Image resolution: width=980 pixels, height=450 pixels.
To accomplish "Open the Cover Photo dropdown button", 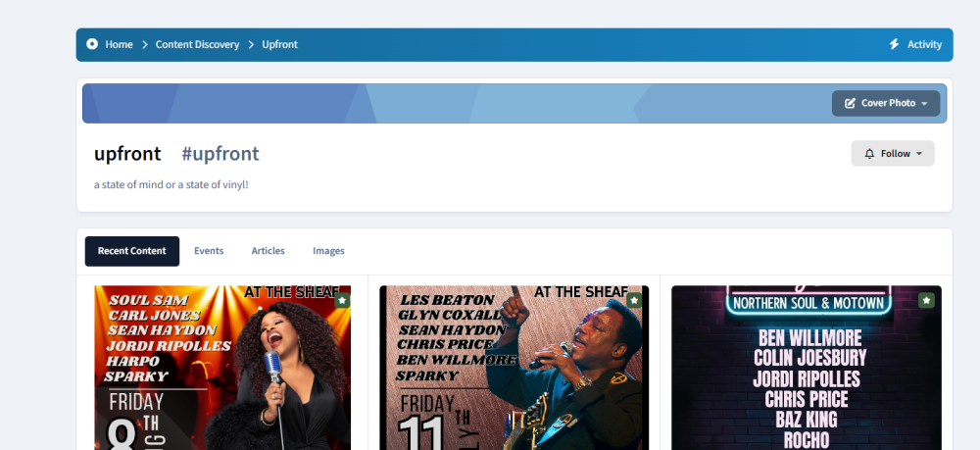I will click(x=886, y=103).
